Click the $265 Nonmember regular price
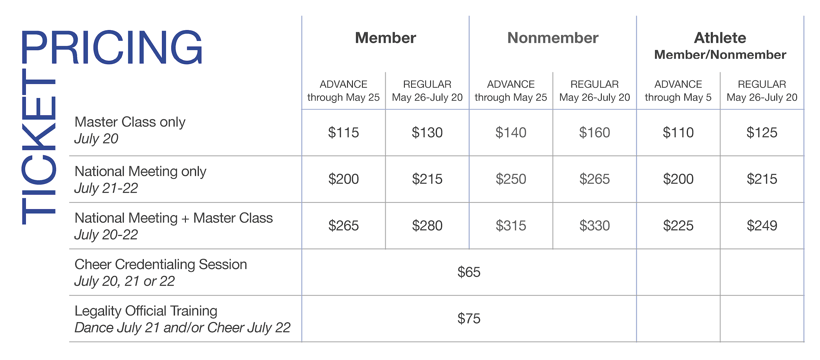Image resolution: width=820 pixels, height=360 pixels. point(595,179)
